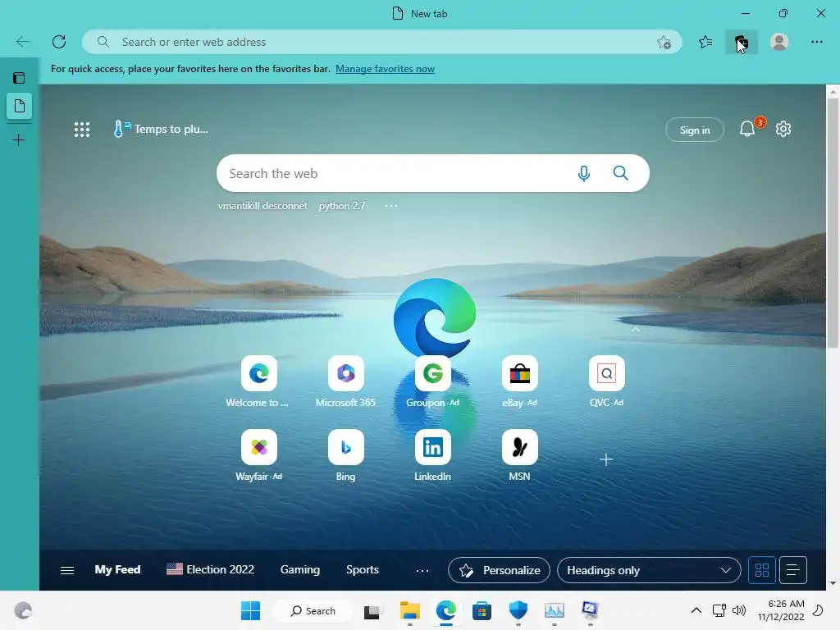Screen dimensions: 840x630
Task: Open Windows Security shield in taskbar
Action: [518, 610]
